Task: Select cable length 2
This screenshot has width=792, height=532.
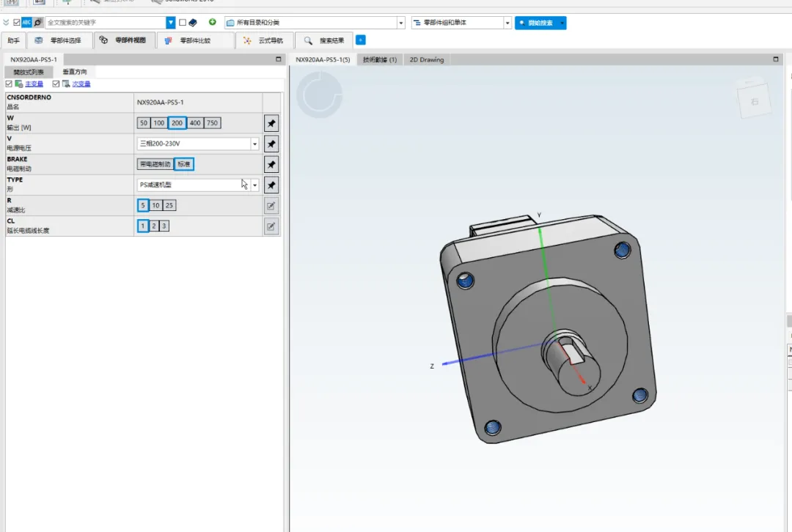Action: pos(154,226)
